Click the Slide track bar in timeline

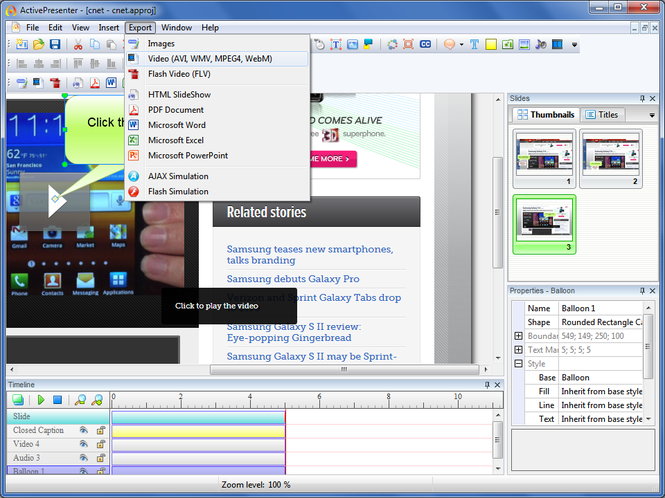(198, 417)
